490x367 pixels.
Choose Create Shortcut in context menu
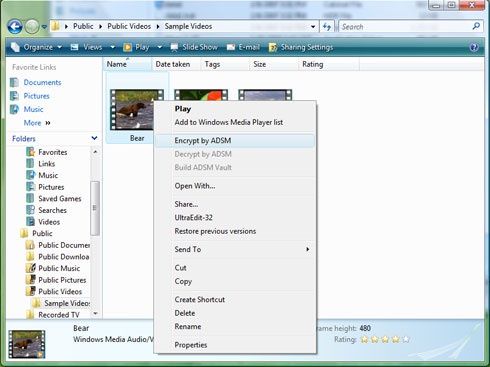[x=235, y=299]
